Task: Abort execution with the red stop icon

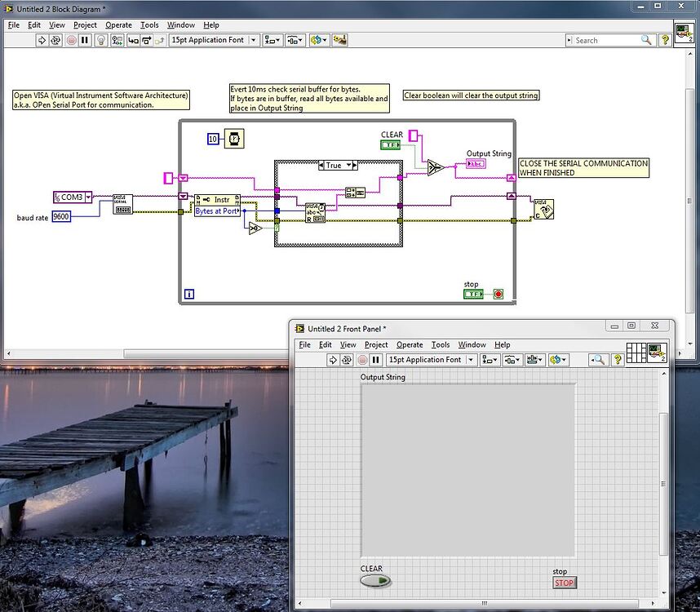Action: [69, 39]
